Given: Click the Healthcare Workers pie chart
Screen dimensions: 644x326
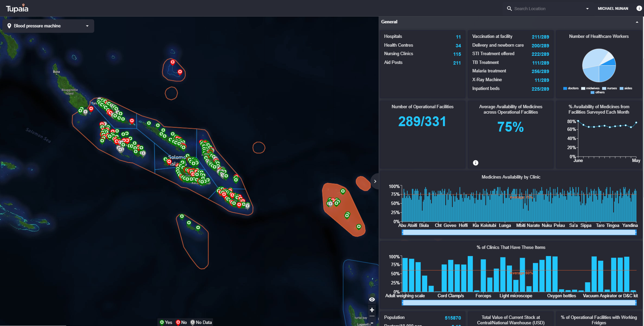Looking at the screenshot, I should (x=599, y=65).
